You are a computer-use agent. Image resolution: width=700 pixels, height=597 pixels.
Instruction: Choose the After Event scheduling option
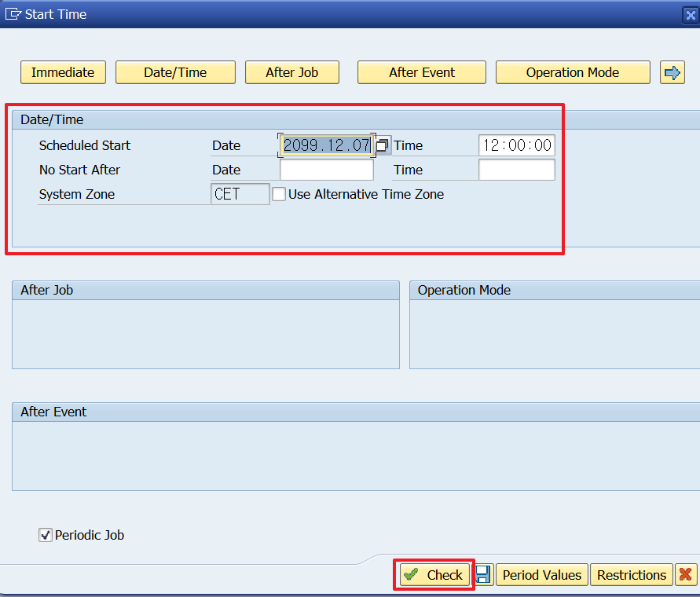click(421, 71)
